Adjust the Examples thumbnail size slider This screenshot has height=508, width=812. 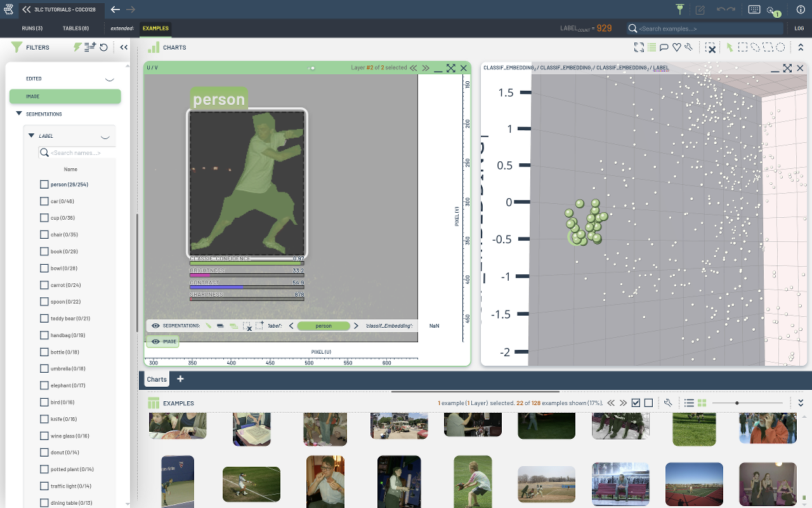737,403
